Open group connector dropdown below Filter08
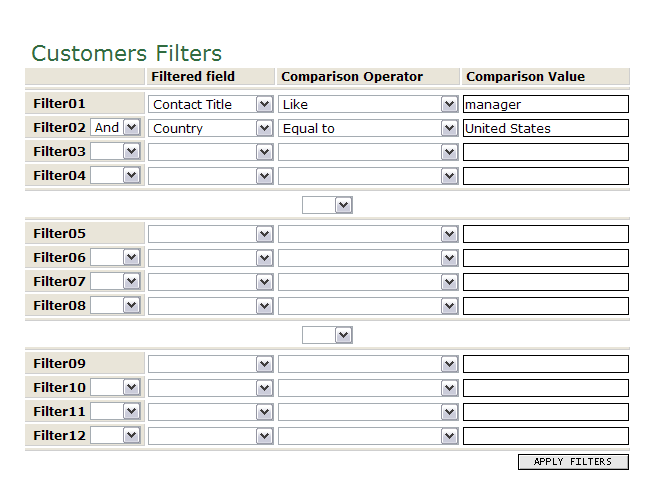The image size is (665, 504). 327,335
